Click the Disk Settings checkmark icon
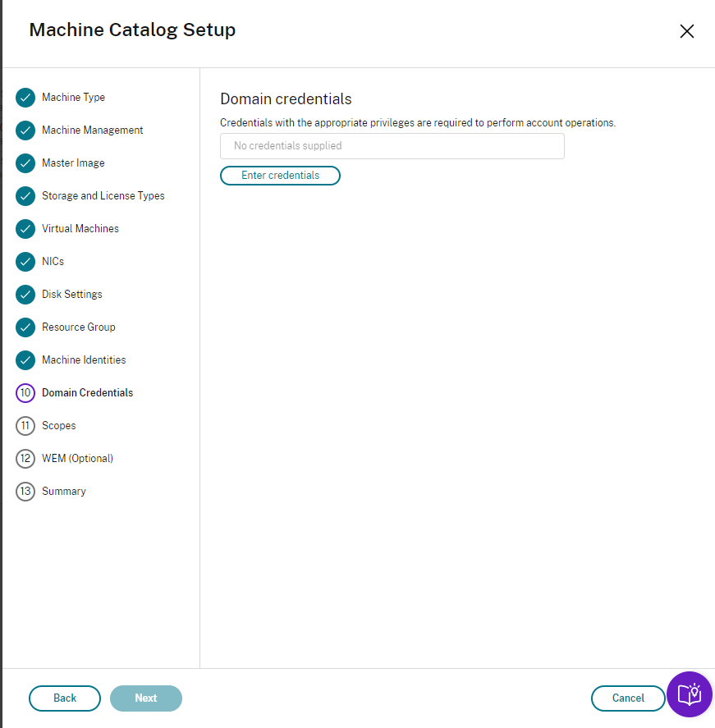This screenshot has width=715, height=728. pos(25,295)
